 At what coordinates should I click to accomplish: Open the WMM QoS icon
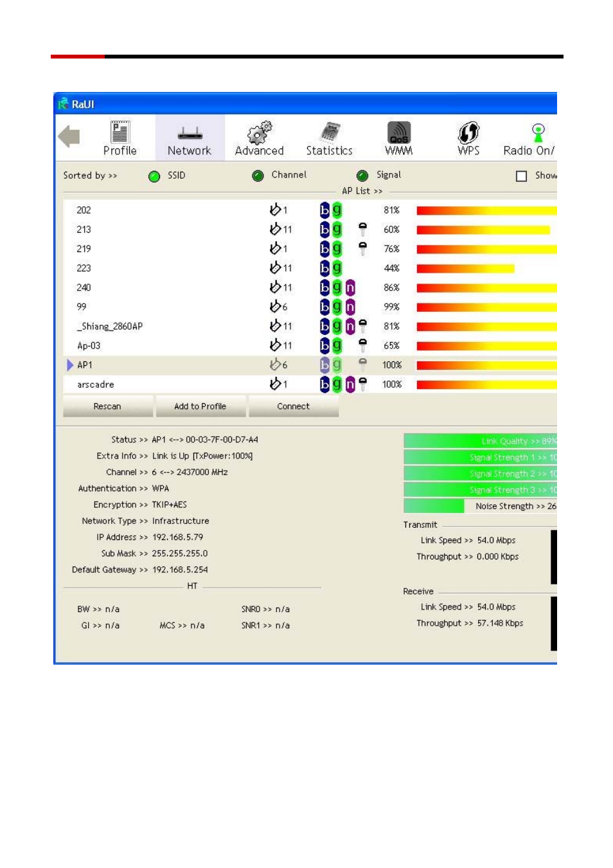[x=399, y=132]
